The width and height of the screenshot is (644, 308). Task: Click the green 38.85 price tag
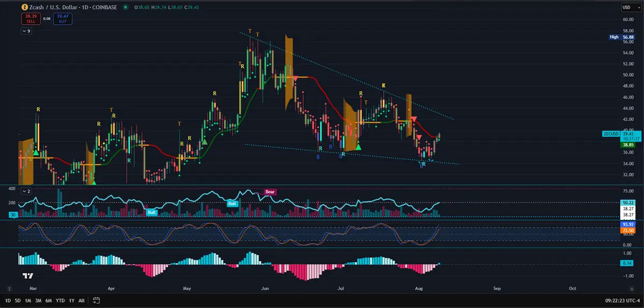(627, 145)
